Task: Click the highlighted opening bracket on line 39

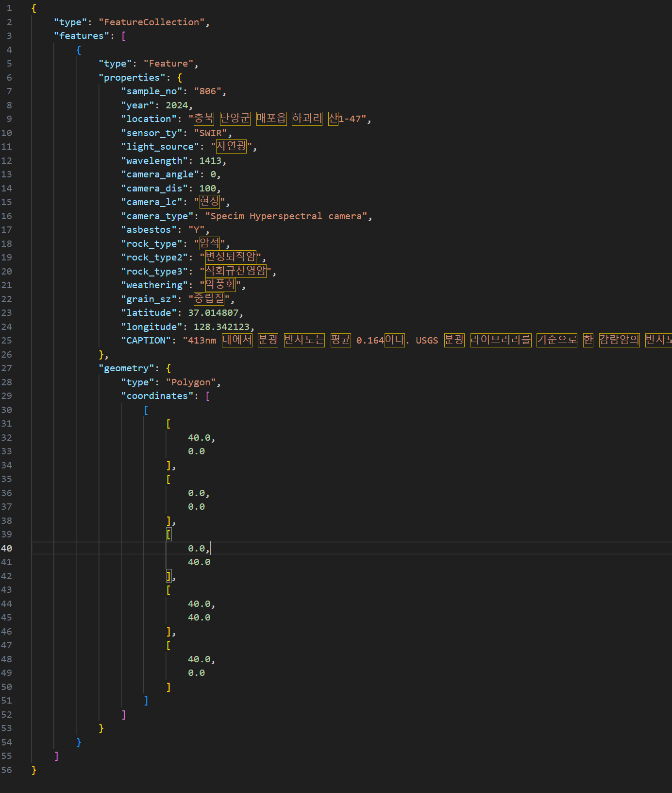Action: (168, 534)
